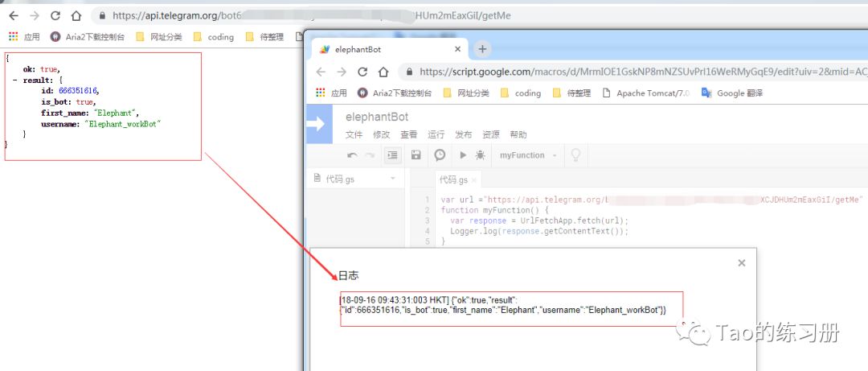
Task: Click undo in Apps Script toolbar
Action: [x=352, y=155]
